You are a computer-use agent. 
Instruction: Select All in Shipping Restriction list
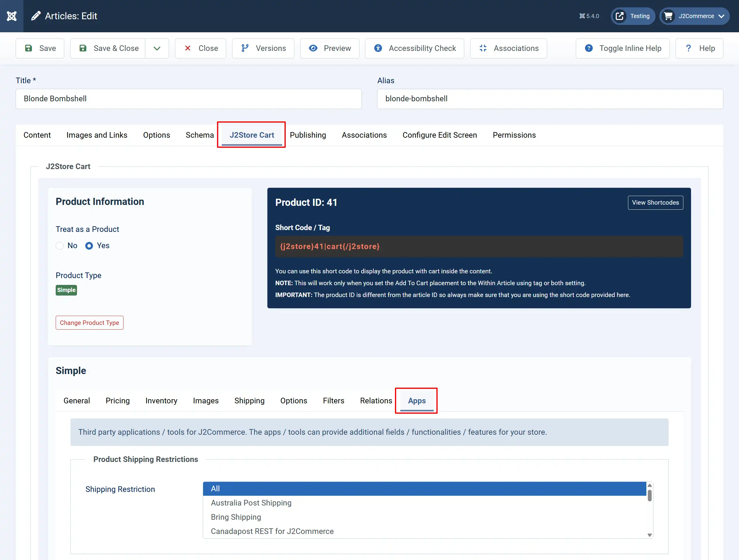pyautogui.click(x=424, y=489)
